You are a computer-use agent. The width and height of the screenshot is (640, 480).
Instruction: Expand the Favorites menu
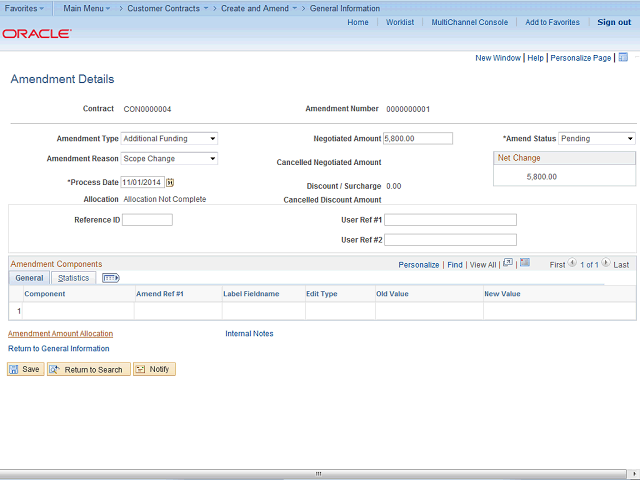coord(24,8)
